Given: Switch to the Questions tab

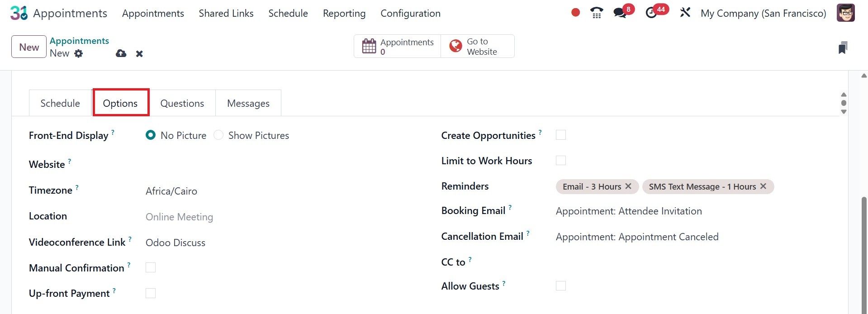Looking at the screenshot, I should click(x=182, y=103).
